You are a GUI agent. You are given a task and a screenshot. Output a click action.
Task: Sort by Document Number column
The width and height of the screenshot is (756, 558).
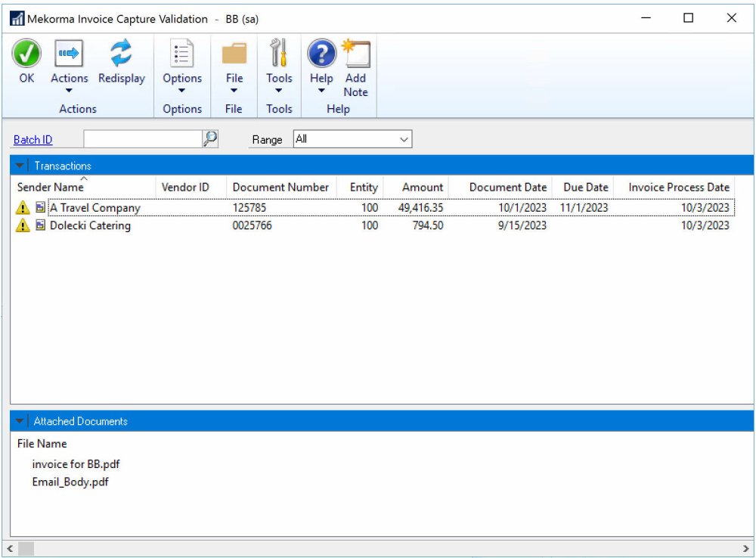[x=280, y=187]
